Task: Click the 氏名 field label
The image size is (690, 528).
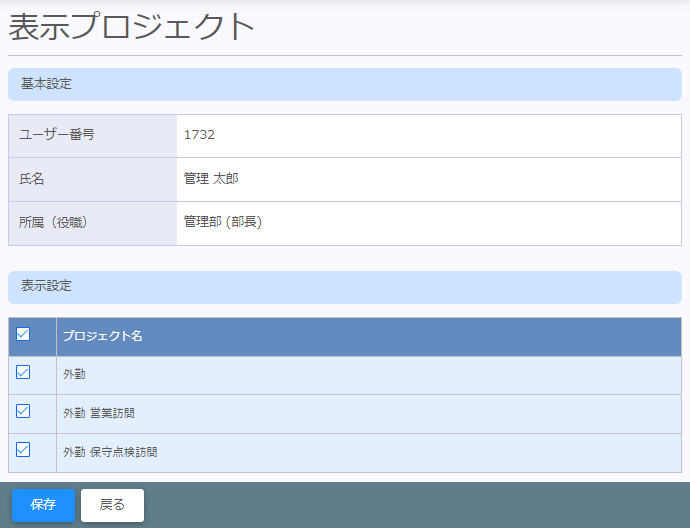Action: (32, 179)
